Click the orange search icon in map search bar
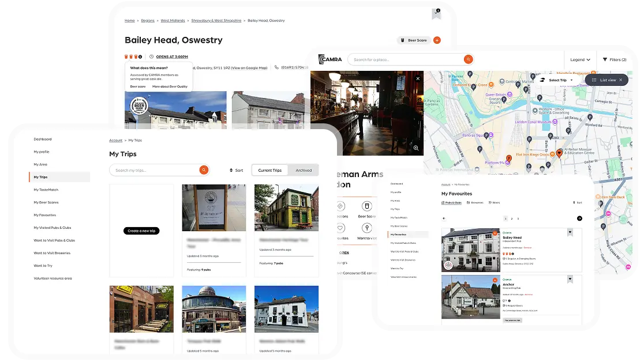 468,59
